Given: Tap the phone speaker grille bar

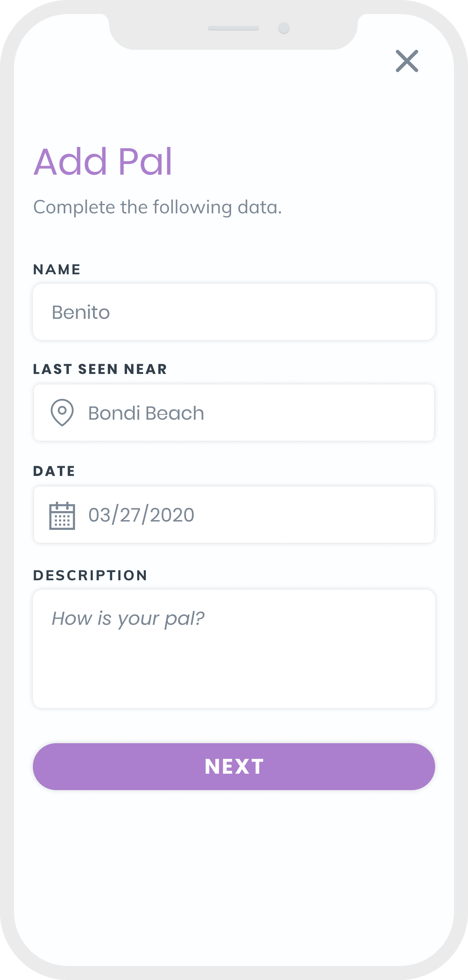Looking at the screenshot, I should click(x=233, y=28).
